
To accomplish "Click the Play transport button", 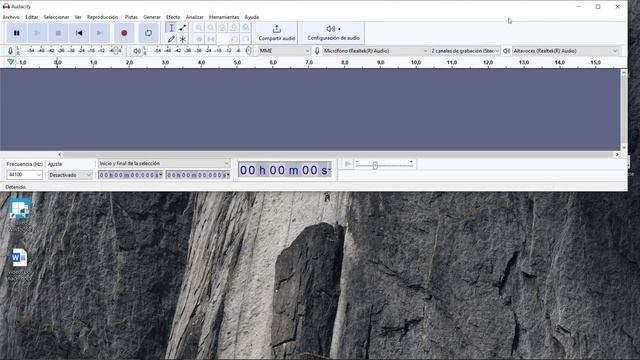I will (37, 33).
